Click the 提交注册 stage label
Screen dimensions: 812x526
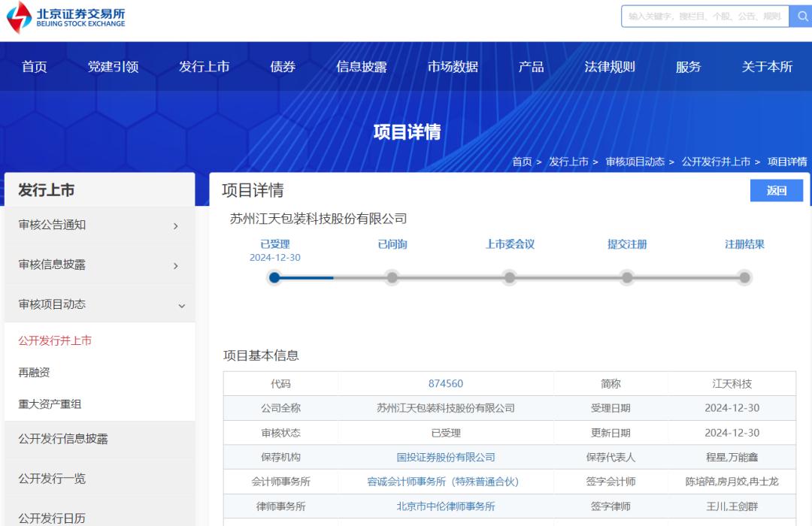tap(627, 244)
